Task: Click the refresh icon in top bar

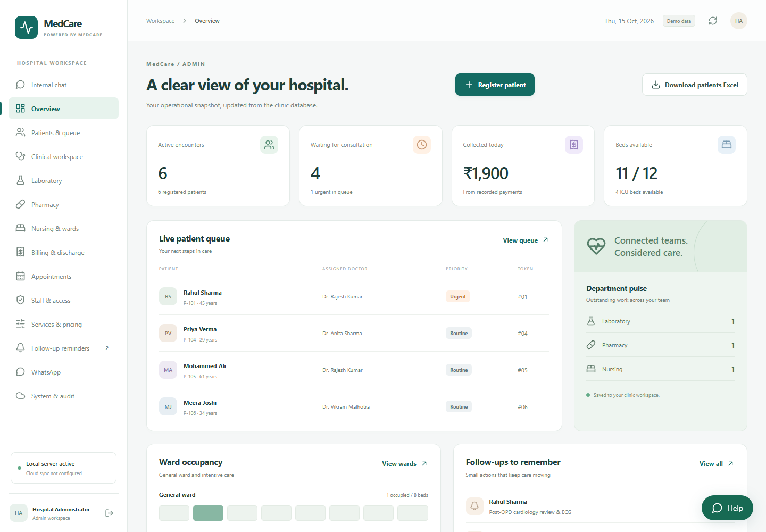Action: coord(713,21)
